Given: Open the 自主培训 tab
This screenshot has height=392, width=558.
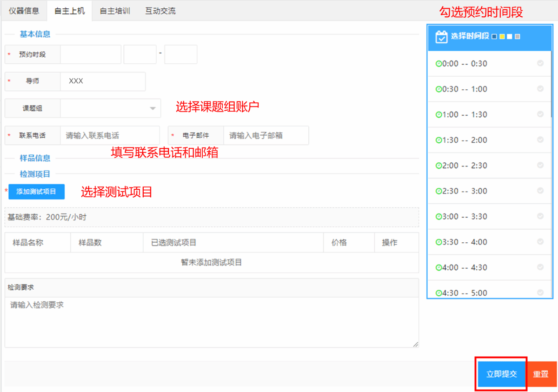Looking at the screenshot, I should 115,11.
